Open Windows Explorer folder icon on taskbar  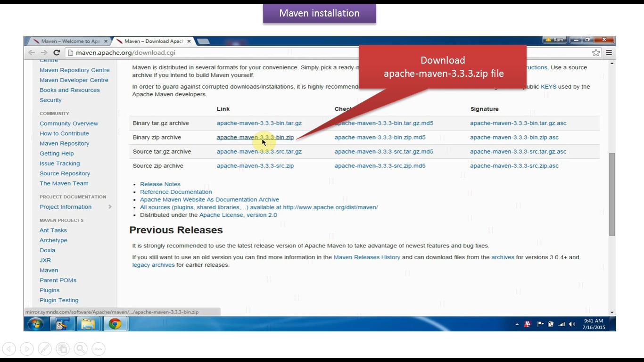tap(88, 324)
